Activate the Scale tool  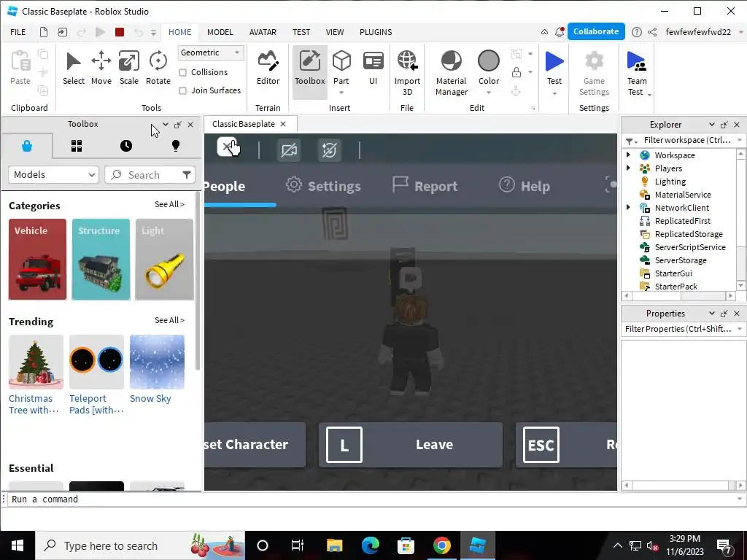(x=128, y=68)
